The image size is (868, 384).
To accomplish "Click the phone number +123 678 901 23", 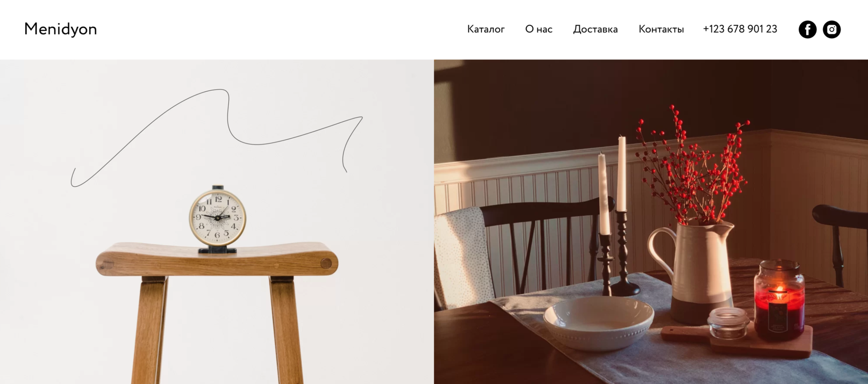I will [740, 29].
